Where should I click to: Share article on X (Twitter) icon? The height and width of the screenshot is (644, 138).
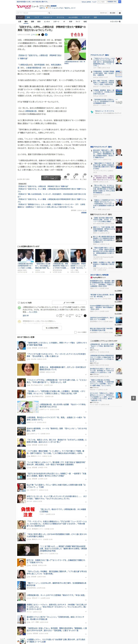click(x=43, y=35)
